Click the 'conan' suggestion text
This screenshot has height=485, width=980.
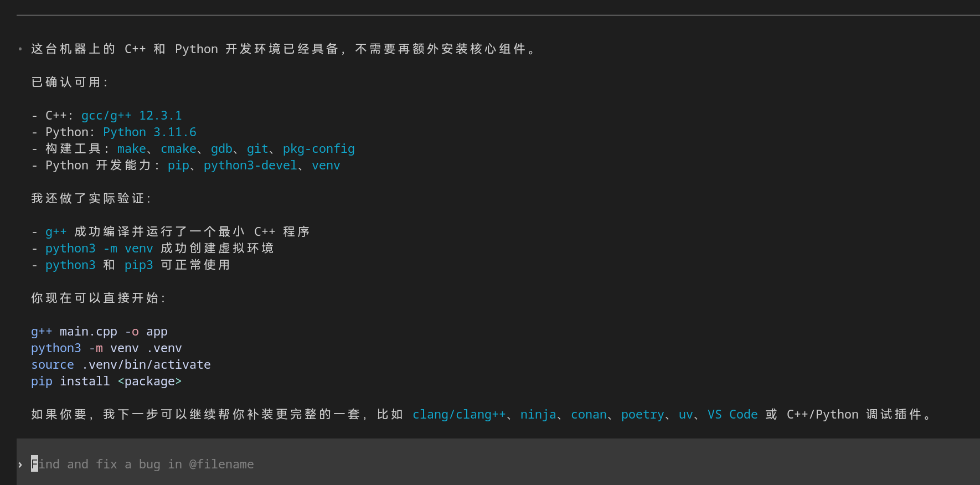click(x=589, y=414)
